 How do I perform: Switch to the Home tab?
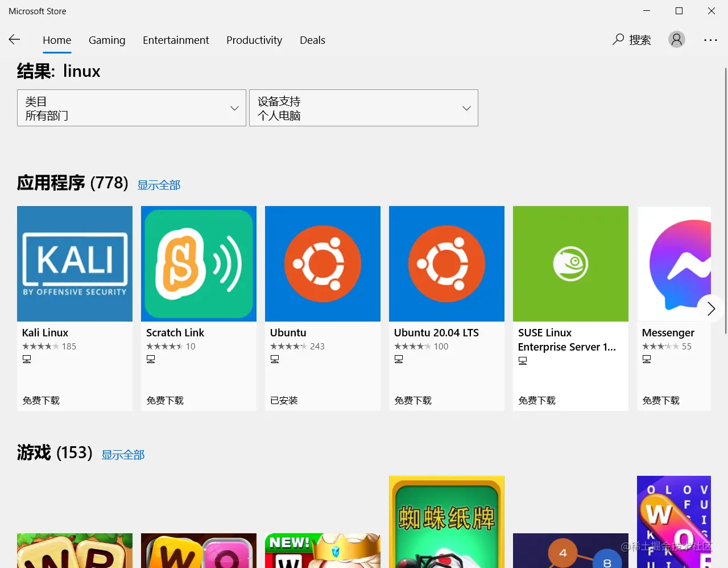(x=57, y=40)
